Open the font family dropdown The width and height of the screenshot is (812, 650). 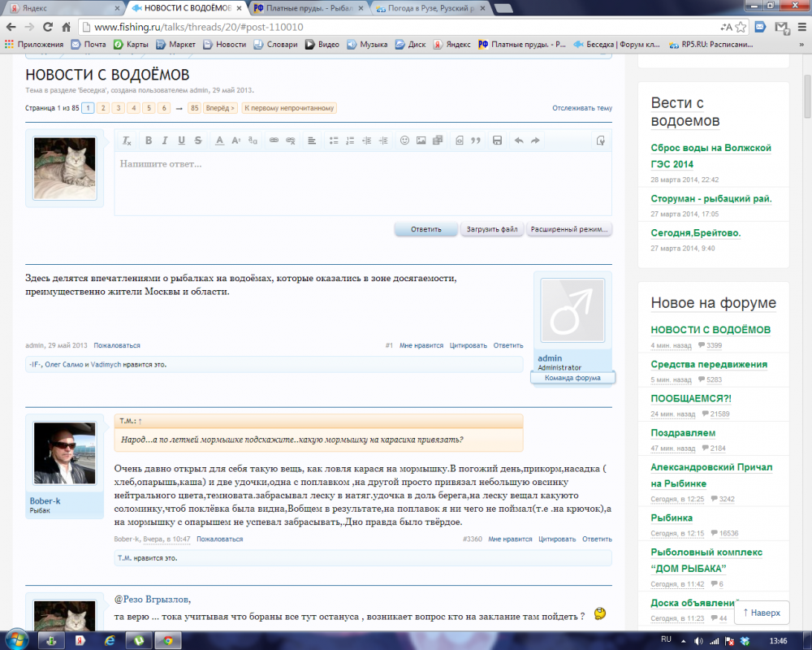coord(253,141)
